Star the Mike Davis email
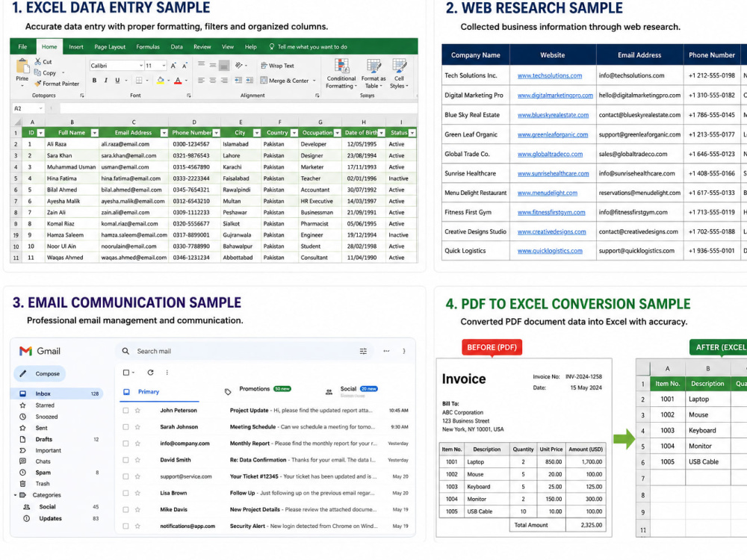747x560 pixels. coord(137,509)
